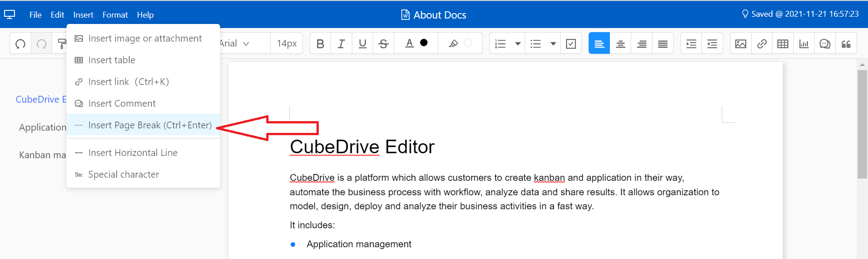Choose Insert image or attachment
The width and height of the screenshot is (868, 259).
point(143,38)
